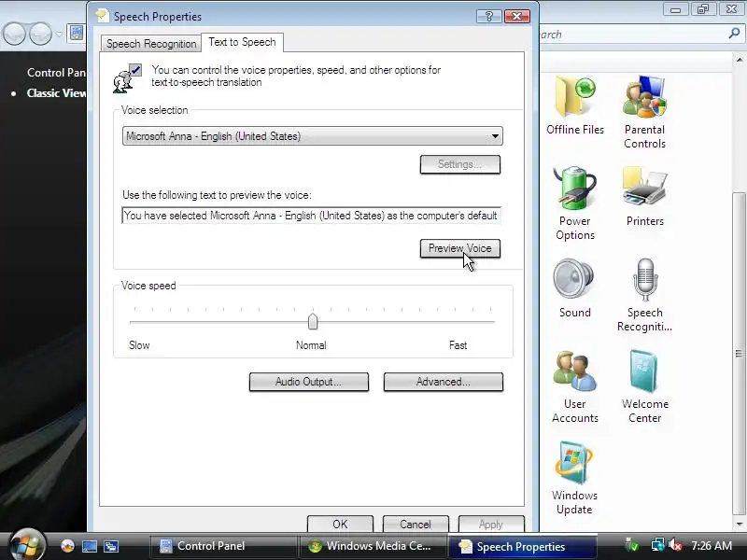Switch to Control Panel taskbar button
Image resolution: width=747 pixels, height=560 pixels.
223,546
